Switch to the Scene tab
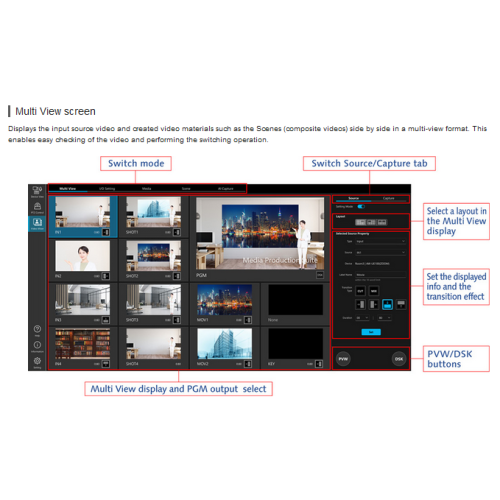500x500 pixels. coord(186,189)
